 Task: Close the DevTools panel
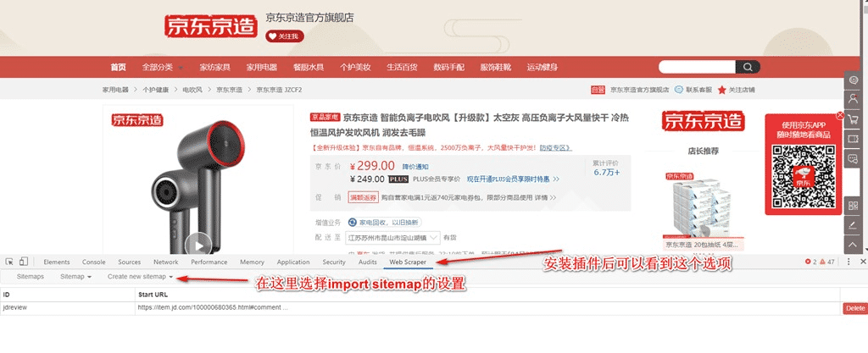click(x=862, y=262)
